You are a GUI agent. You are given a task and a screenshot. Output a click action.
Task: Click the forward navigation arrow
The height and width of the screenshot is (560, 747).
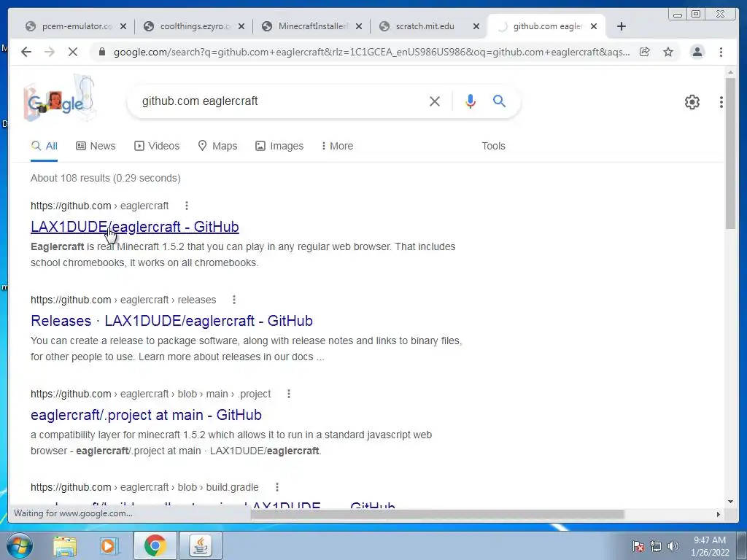click(x=50, y=52)
